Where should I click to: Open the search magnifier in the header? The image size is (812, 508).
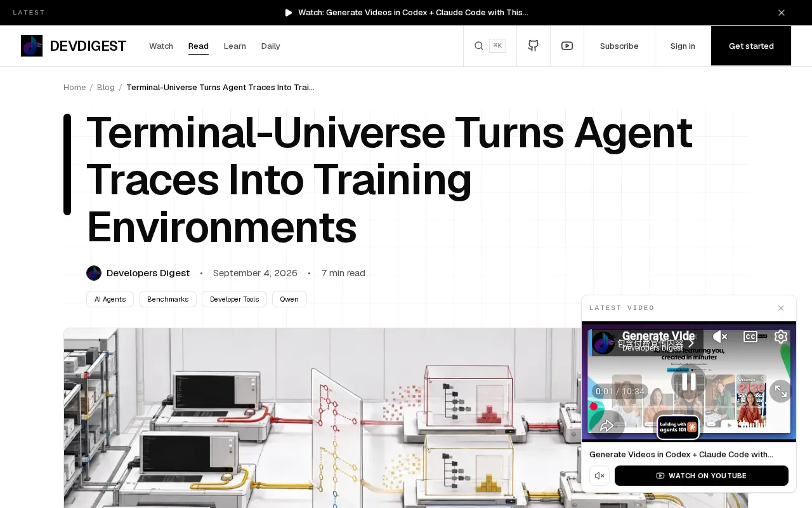[x=479, y=46]
